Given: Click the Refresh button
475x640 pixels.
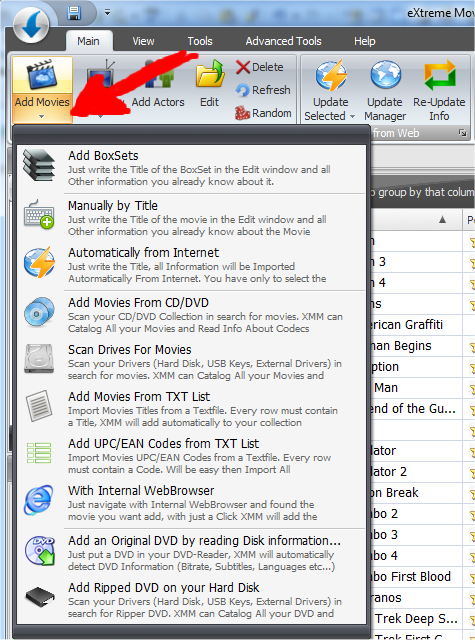Looking at the screenshot, I should point(263,90).
